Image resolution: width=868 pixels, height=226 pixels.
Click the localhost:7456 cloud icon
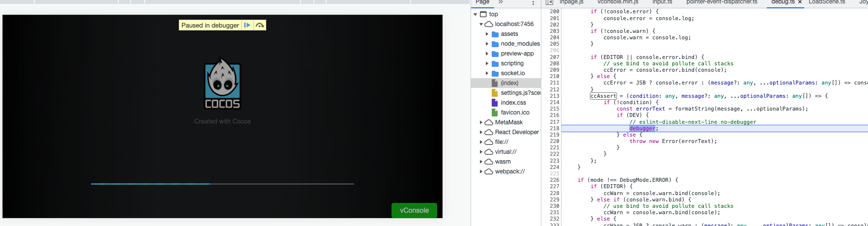click(489, 24)
